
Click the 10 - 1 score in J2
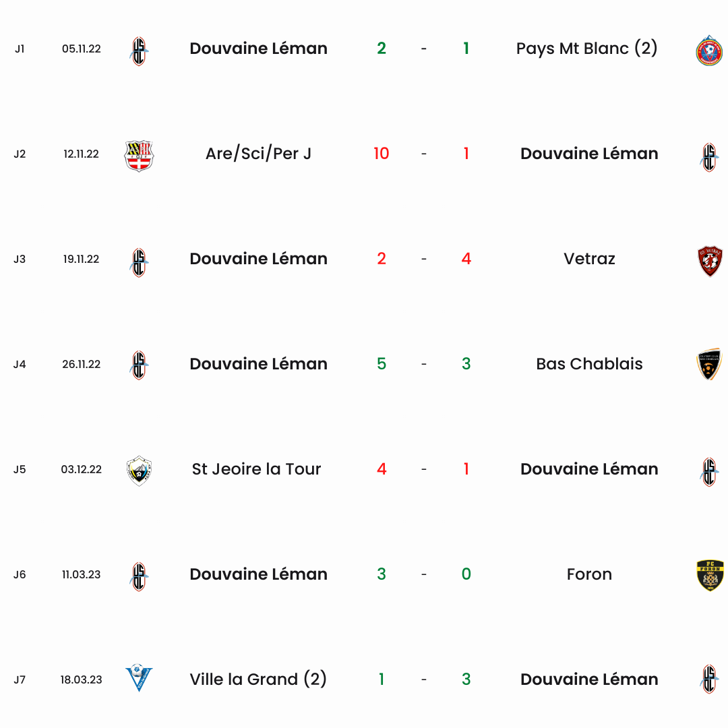click(x=423, y=153)
